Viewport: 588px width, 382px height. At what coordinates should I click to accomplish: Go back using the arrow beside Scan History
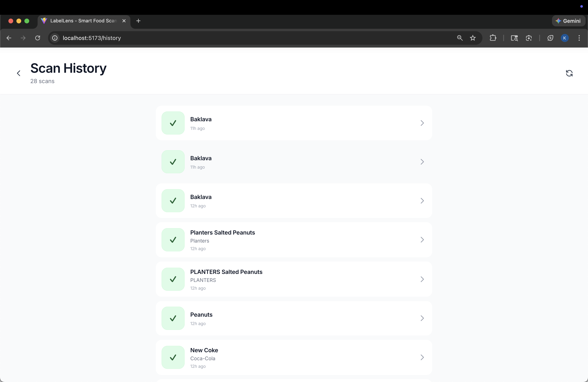tap(19, 73)
